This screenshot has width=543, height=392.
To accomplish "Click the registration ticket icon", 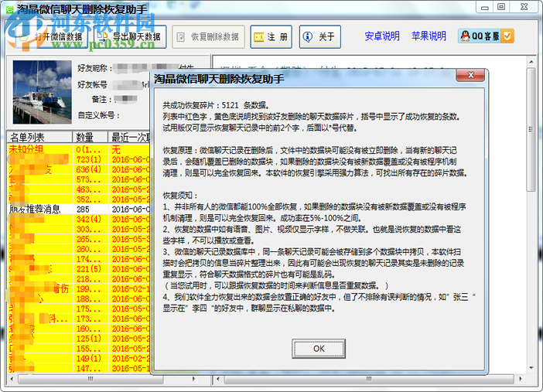I will [258, 37].
